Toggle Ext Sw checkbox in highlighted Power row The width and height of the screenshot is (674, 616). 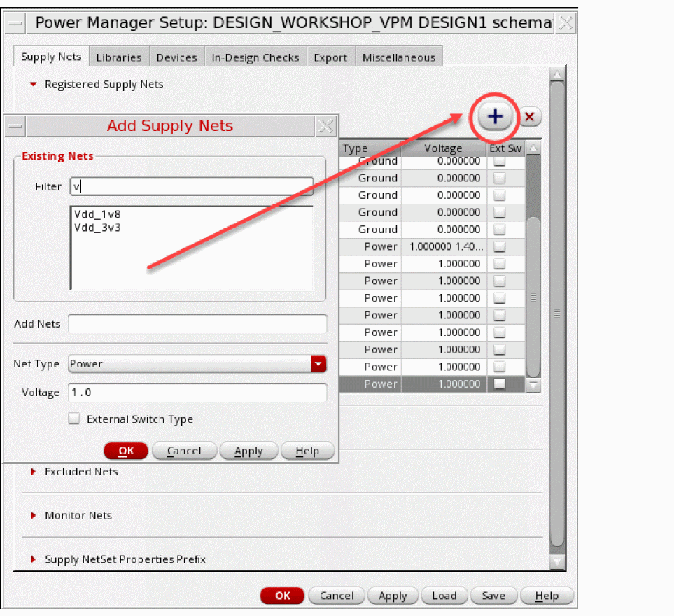[x=499, y=384]
